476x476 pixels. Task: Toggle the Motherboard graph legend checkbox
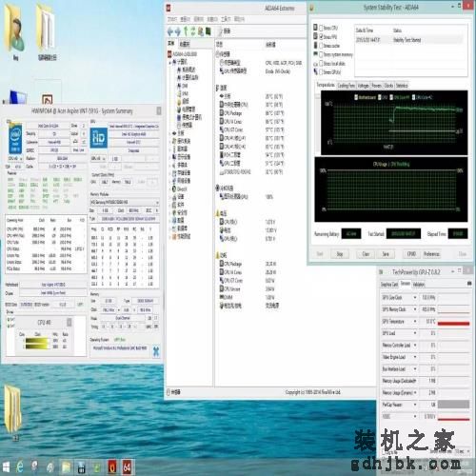point(356,97)
